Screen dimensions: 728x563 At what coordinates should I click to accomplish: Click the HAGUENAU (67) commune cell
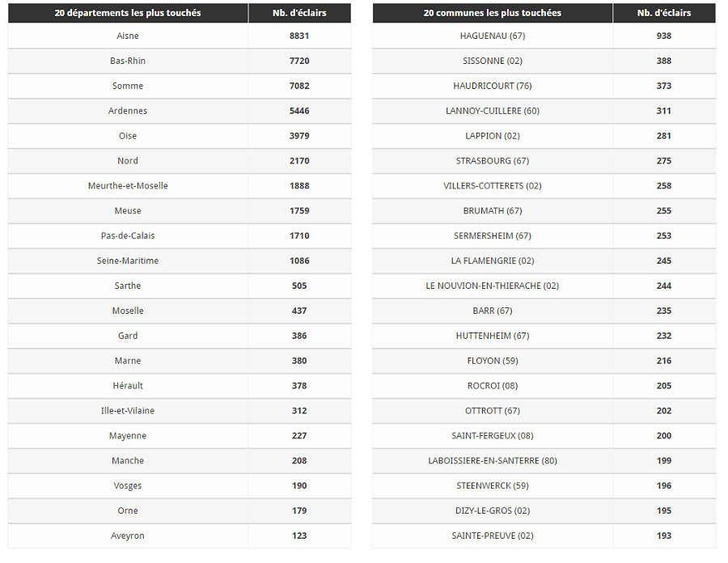tap(492, 36)
